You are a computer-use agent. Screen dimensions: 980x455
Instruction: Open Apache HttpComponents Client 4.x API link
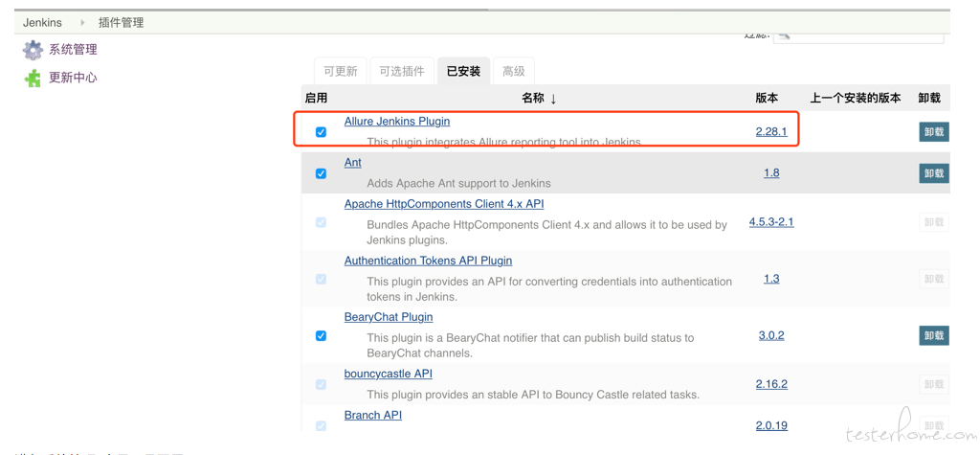444,204
